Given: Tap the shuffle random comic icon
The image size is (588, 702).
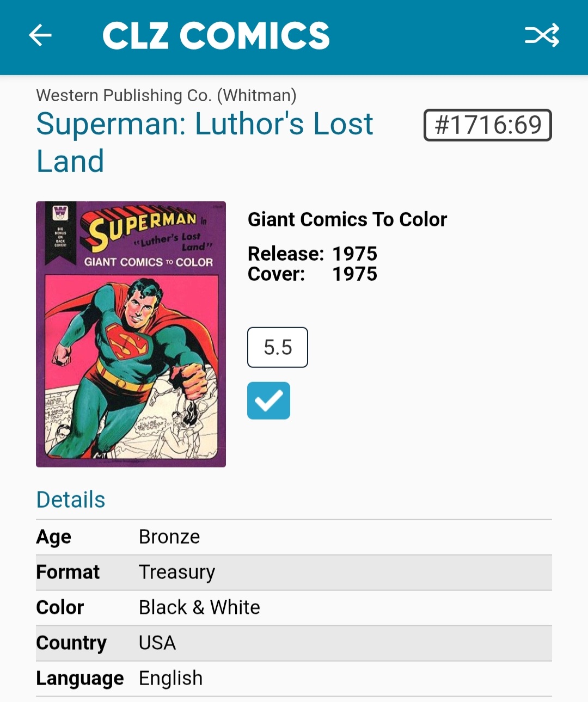Looking at the screenshot, I should tap(542, 36).
